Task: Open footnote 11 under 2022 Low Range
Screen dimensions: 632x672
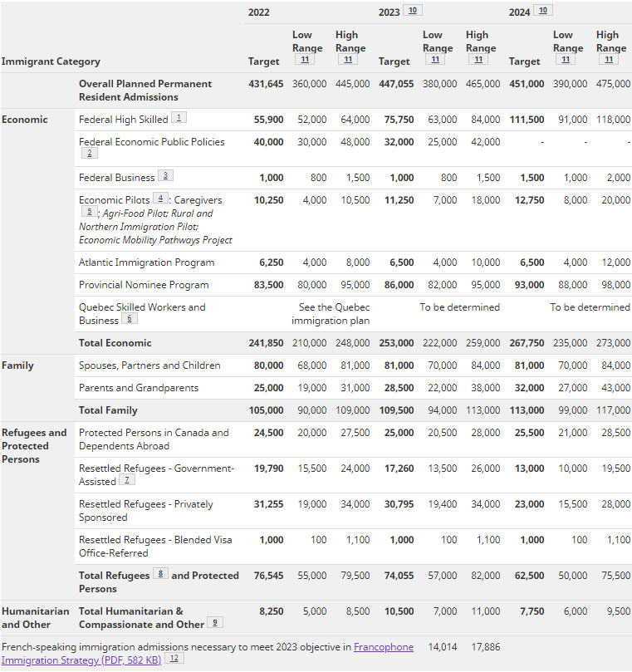Action: tap(305, 59)
